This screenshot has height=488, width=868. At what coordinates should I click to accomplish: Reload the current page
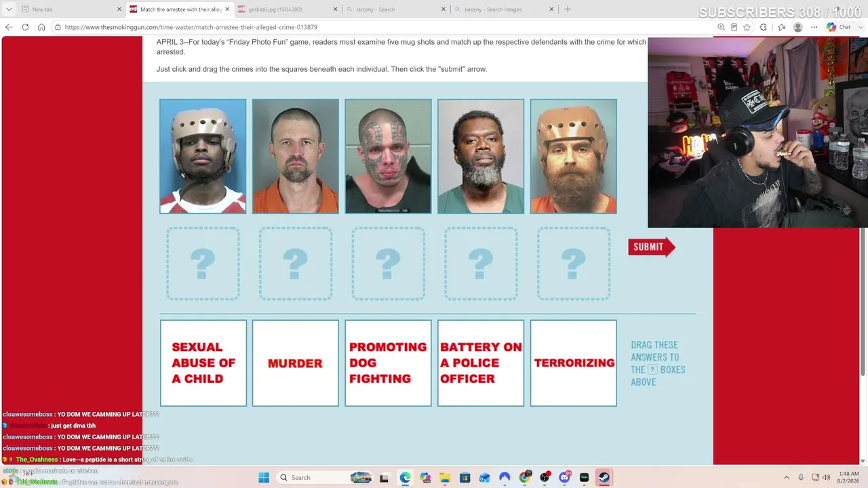(x=25, y=27)
